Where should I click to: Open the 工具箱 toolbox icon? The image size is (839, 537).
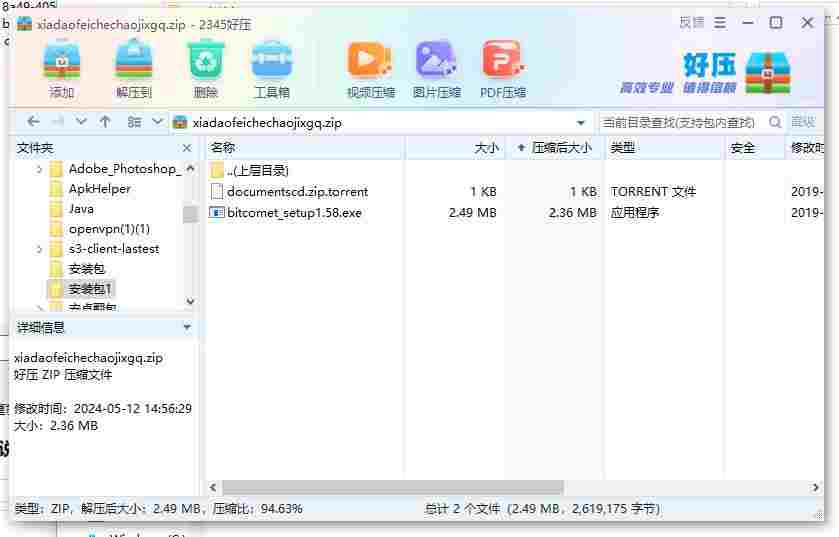click(272, 70)
